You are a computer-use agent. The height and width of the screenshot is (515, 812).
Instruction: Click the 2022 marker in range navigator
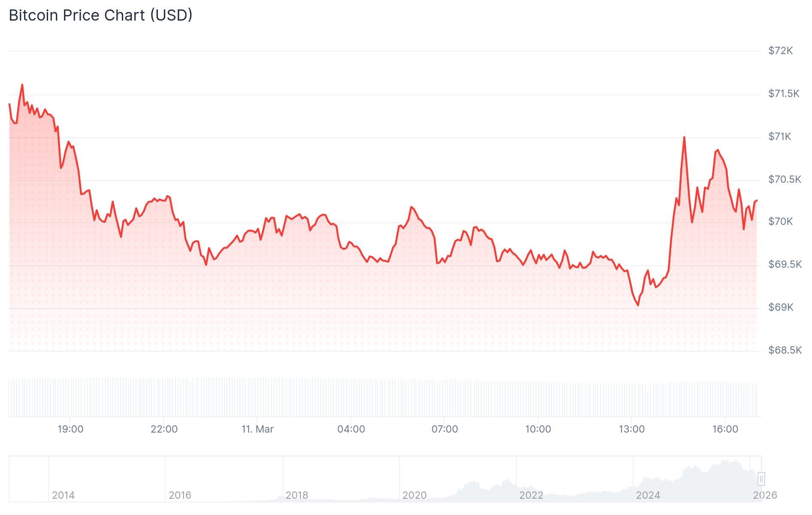531,495
